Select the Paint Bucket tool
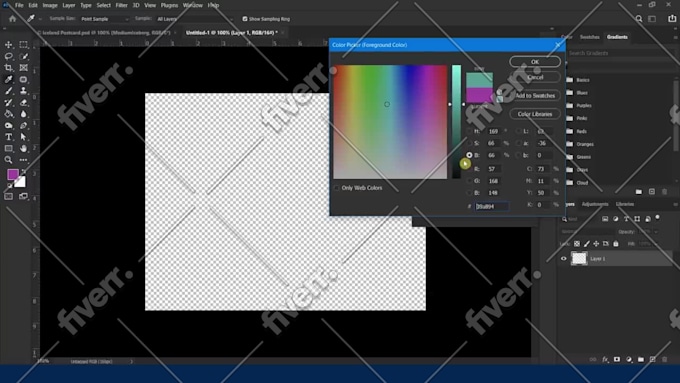Screen dimensions: 680x383 coord(8,114)
